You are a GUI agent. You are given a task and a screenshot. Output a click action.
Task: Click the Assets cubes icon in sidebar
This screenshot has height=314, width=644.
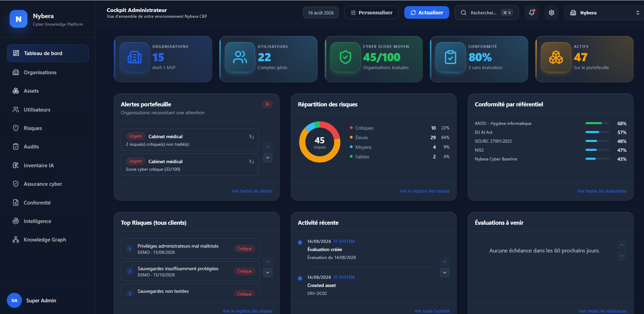tap(16, 91)
